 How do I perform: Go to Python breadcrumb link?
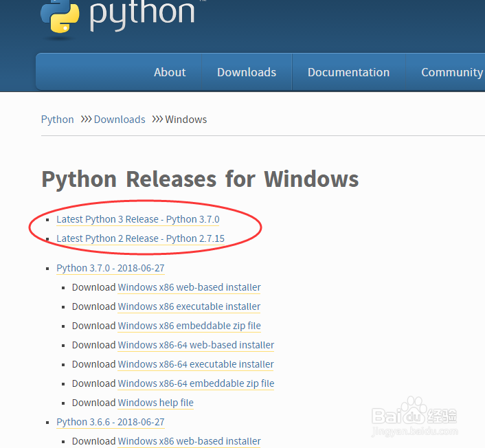(x=58, y=120)
